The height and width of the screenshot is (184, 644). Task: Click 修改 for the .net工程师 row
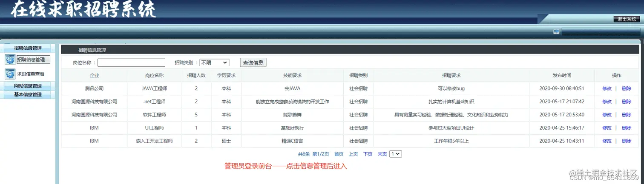(x=607, y=102)
